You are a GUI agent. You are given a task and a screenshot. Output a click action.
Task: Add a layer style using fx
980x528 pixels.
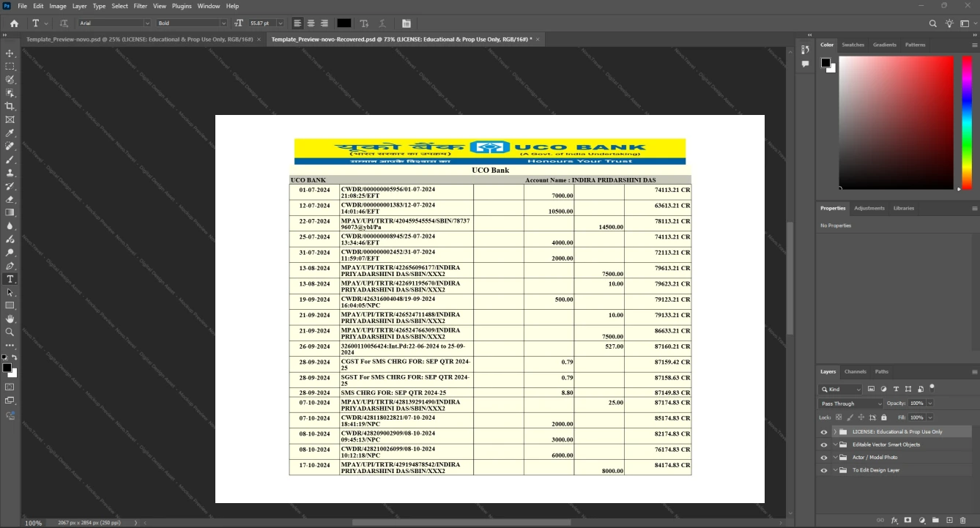pyautogui.click(x=894, y=520)
